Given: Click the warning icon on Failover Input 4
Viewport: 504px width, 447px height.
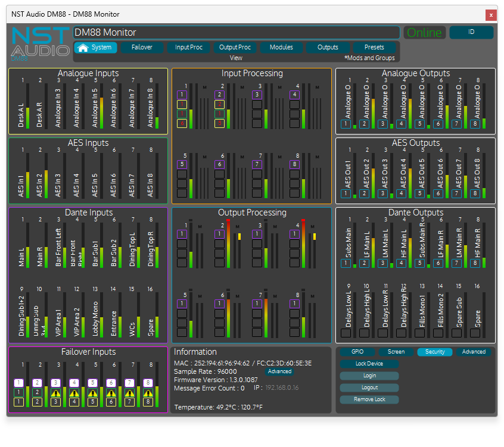Looking at the screenshot, I should pos(74,392).
